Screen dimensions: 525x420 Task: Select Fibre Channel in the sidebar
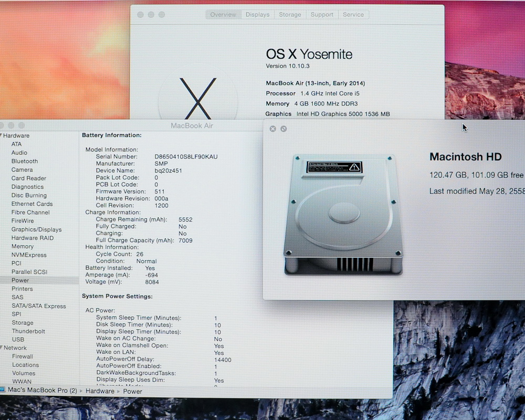tap(30, 212)
